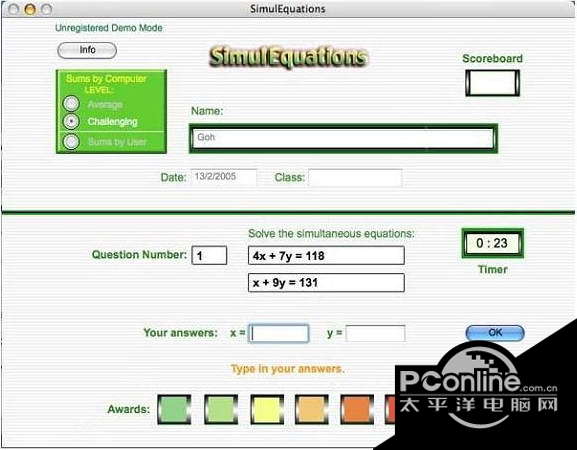Click the Date field showing 13/2/2005
This screenshot has height=450, width=577.
[x=223, y=177]
